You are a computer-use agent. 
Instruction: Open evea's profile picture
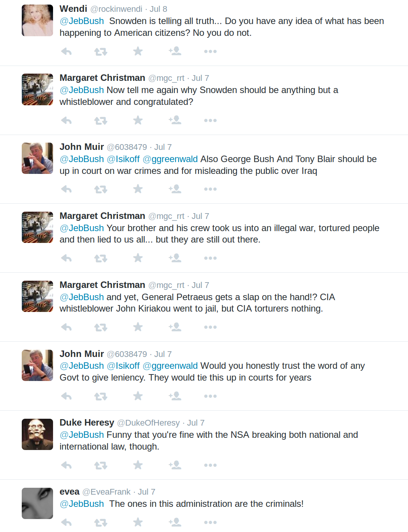[x=37, y=503]
